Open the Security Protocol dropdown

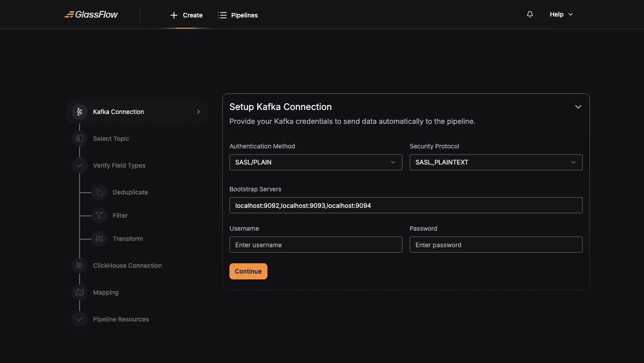(x=496, y=162)
